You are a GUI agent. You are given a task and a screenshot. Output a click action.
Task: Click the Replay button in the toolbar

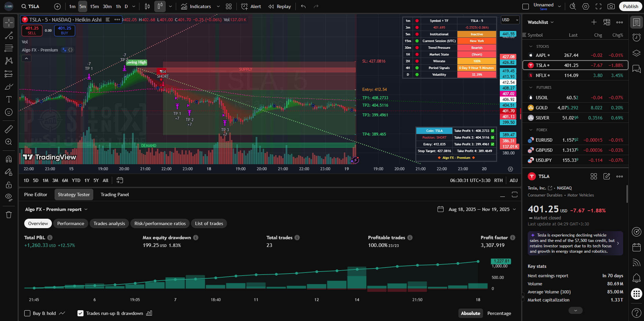[280, 6]
